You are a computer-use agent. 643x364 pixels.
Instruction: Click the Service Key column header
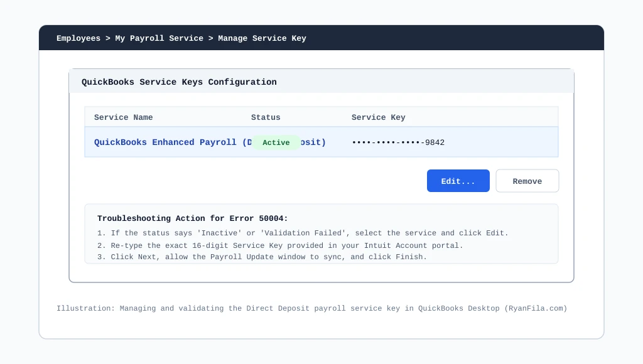pos(378,117)
